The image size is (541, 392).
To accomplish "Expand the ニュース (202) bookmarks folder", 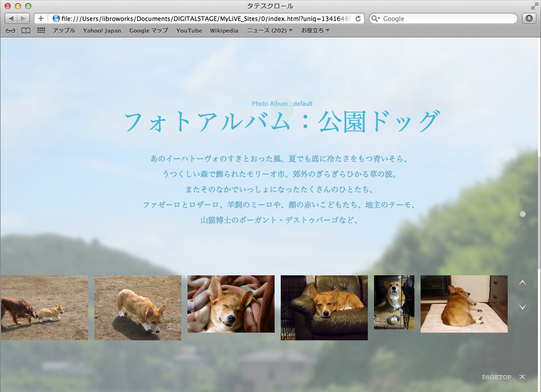I will coord(269,31).
